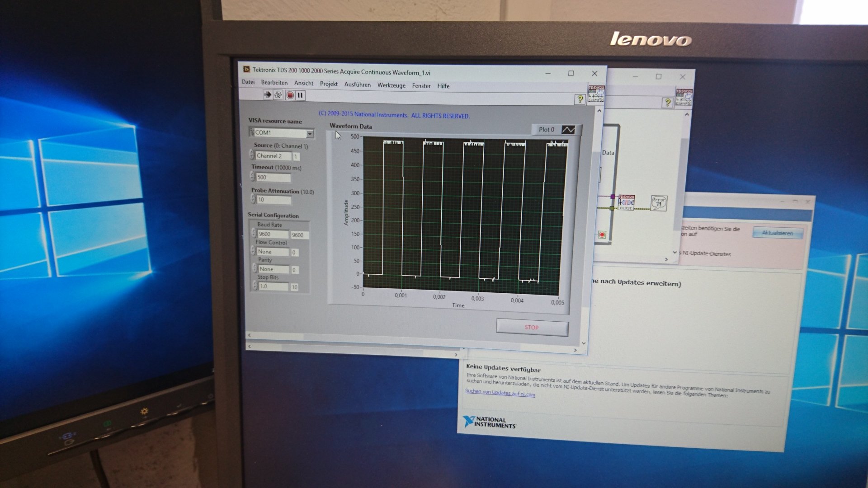Increment the Baud Rate value with its up arrow
This screenshot has height=488, width=868.
point(254,231)
